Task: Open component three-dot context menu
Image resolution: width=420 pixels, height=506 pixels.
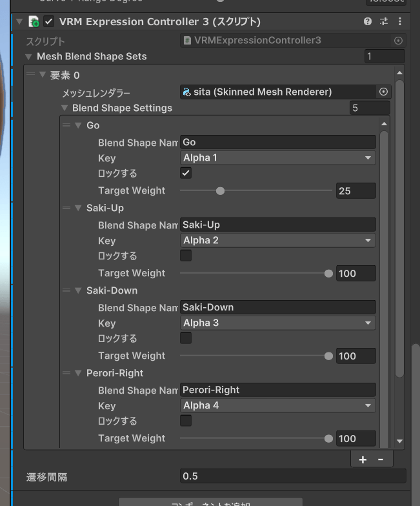Action: coord(400,21)
